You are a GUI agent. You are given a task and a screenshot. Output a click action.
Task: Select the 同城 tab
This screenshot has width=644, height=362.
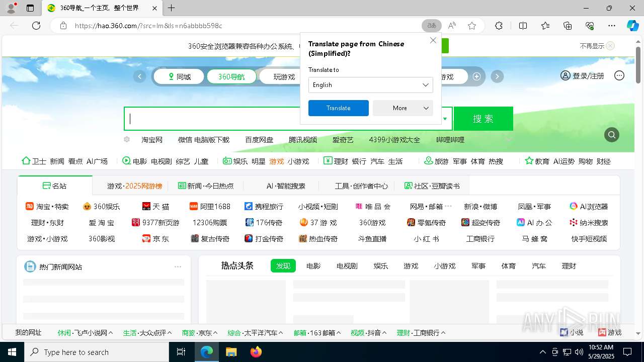[180, 77]
